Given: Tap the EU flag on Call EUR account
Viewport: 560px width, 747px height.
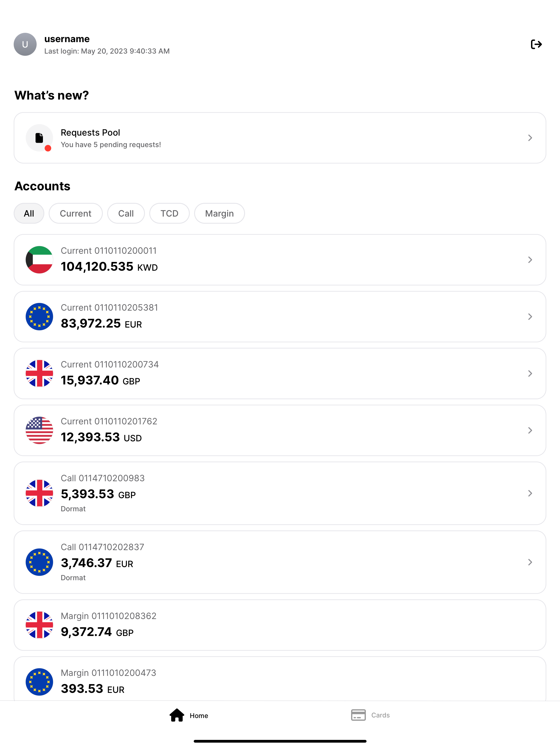Looking at the screenshot, I should [40, 562].
